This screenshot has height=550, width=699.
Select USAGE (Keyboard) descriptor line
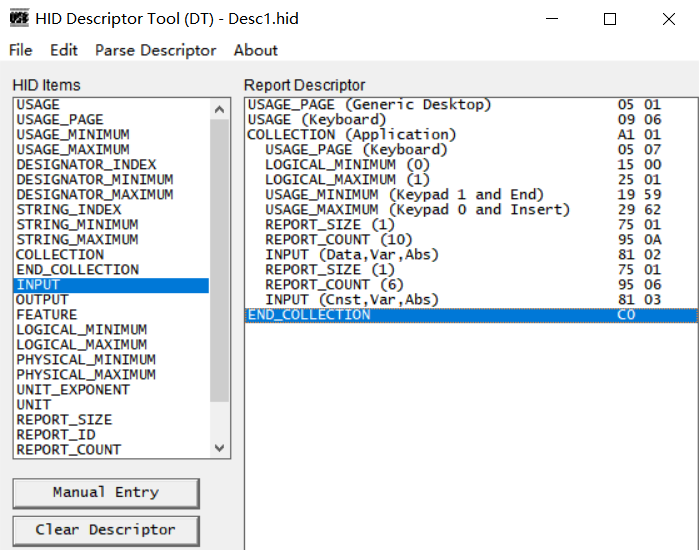coord(472,119)
